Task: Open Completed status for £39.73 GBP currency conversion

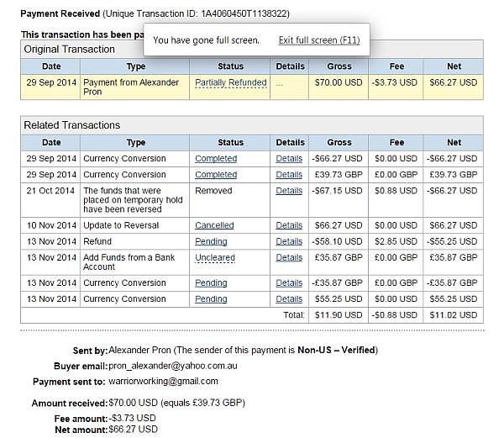Action: [216, 175]
